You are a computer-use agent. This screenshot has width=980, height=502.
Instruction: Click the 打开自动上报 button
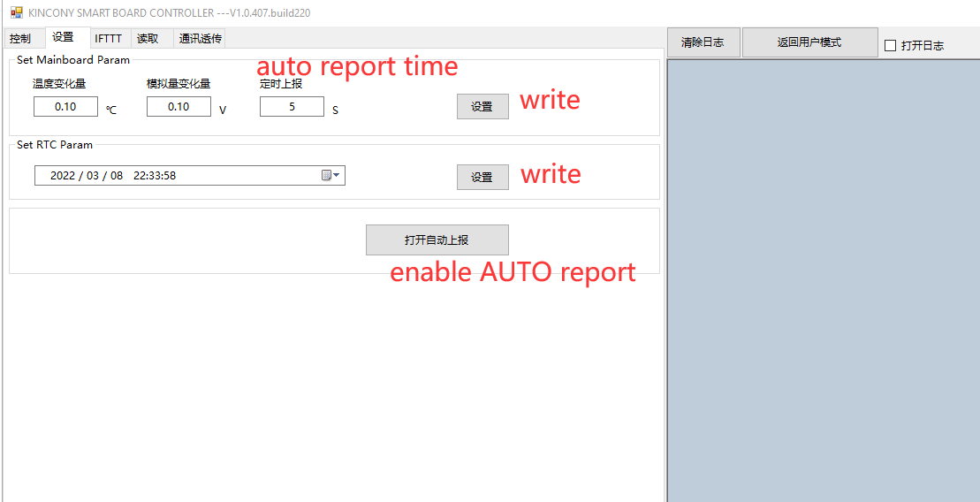pos(437,240)
